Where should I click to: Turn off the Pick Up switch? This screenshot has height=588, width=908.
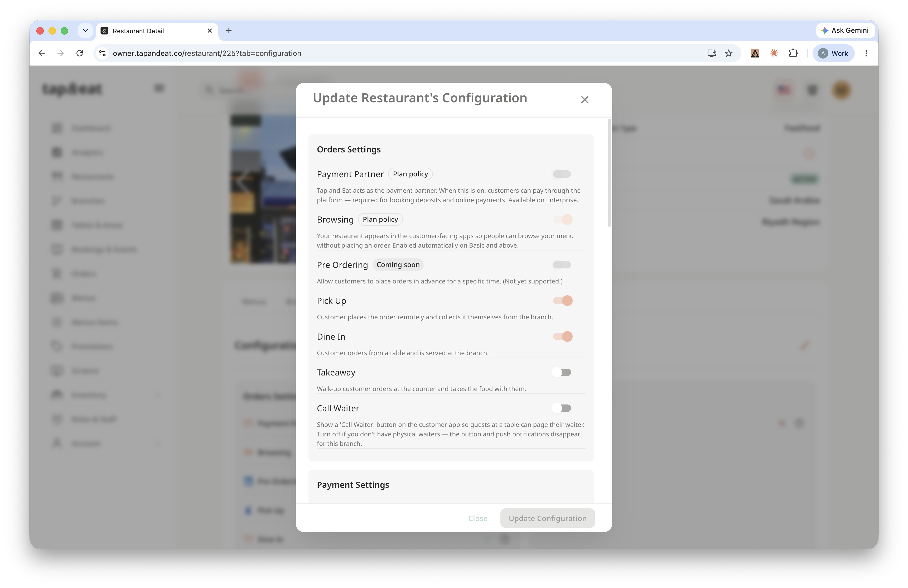coord(563,300)
